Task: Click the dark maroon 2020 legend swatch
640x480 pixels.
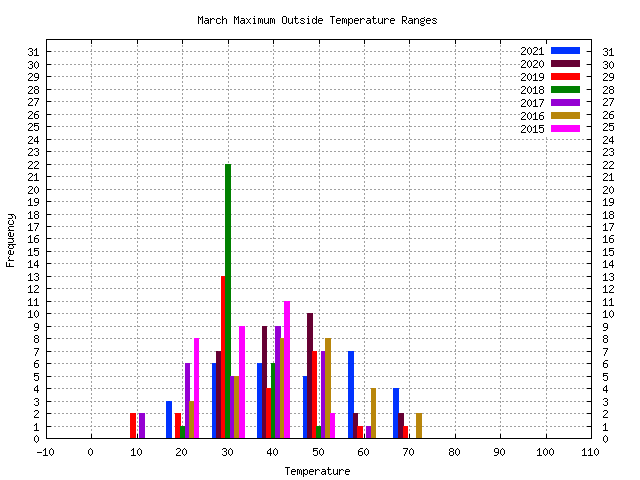Action: coord(565,64)
